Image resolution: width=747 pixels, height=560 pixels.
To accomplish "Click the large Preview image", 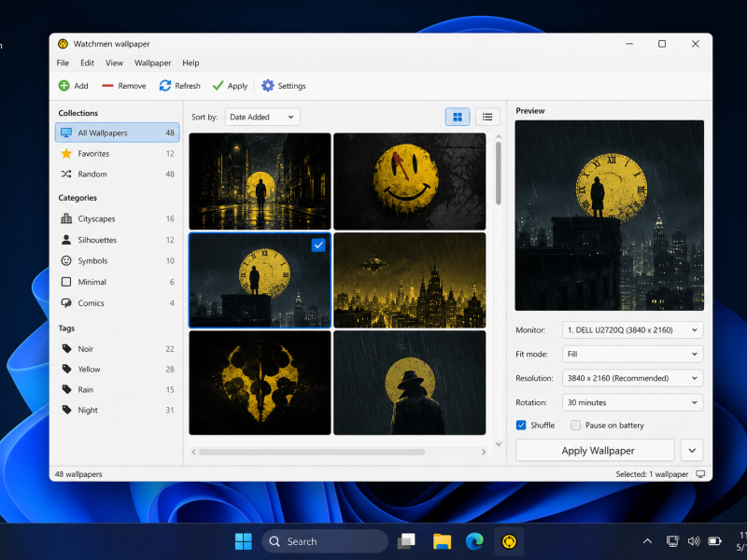I will (610, 216).
